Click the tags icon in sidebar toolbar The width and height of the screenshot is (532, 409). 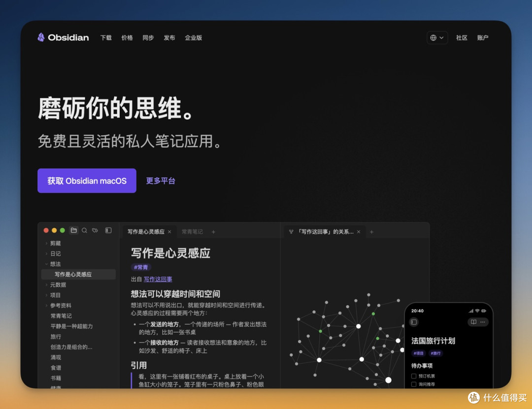tap(95, 230)
